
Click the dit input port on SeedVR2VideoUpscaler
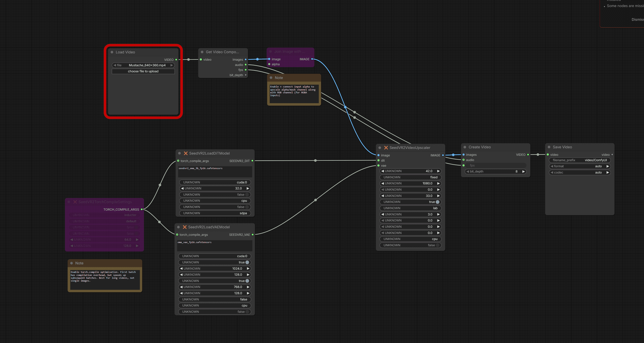click(379, 160)
